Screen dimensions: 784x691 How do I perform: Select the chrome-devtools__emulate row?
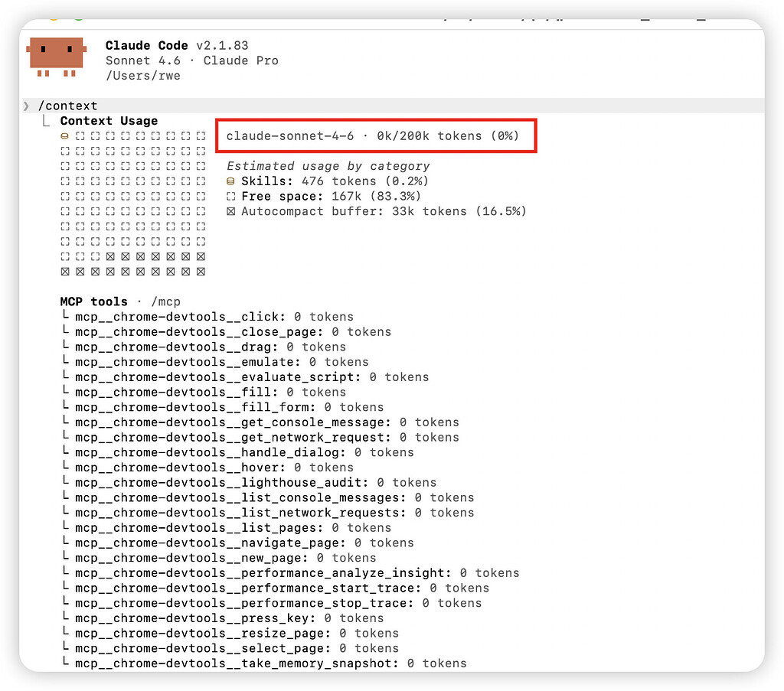click(x=215, y=362)
